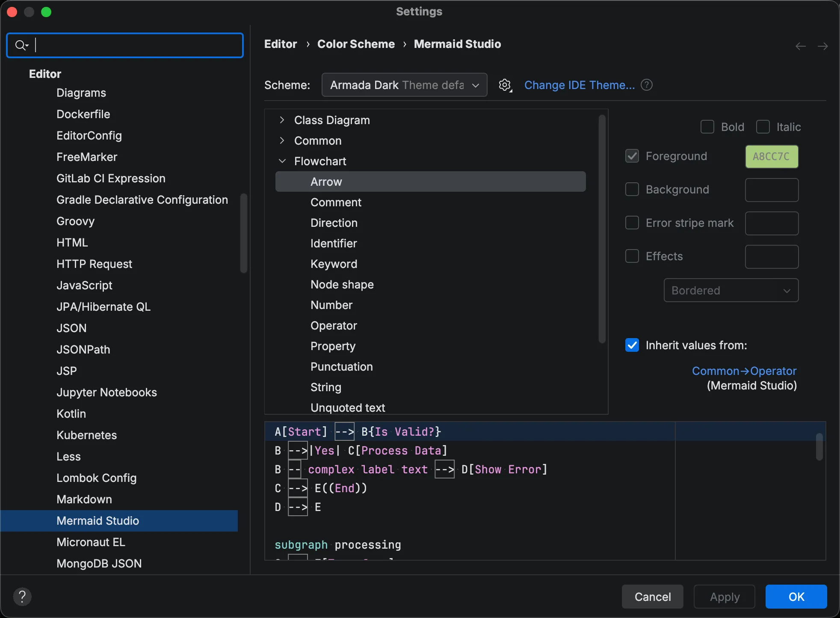The image size is (840, 618).
Task: Click the subgraph keyword in preview
Action: coord(301,544)
